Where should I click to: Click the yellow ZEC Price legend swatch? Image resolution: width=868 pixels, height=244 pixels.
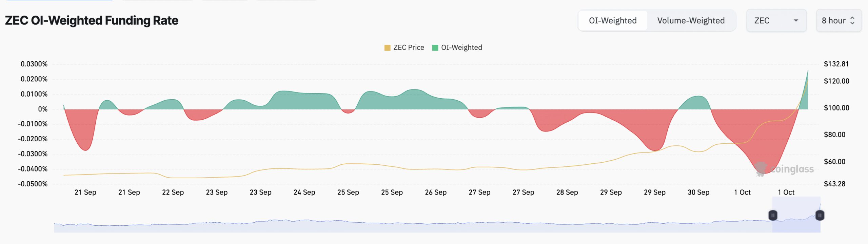click(387, 48)
